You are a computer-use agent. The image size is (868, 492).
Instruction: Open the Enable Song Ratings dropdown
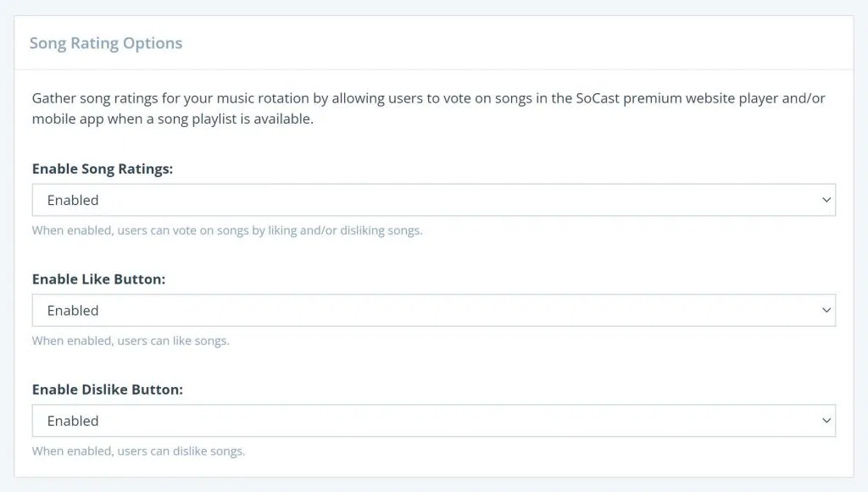click(x=433, y=201)
